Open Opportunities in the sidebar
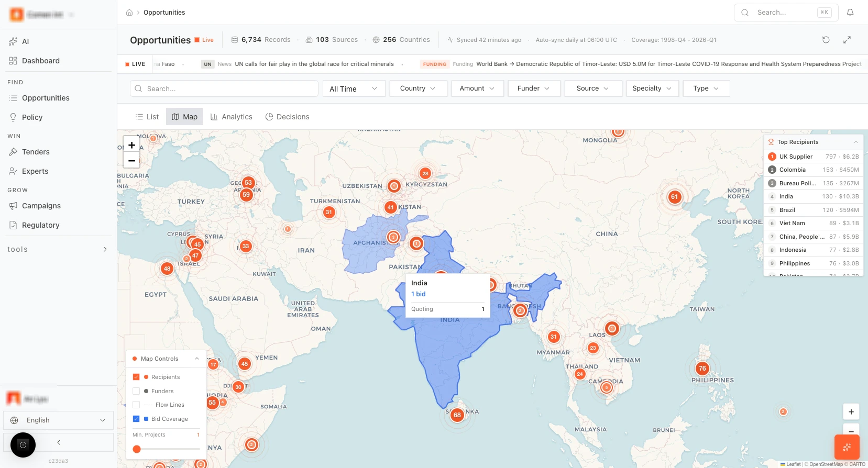Screen dimensions: 868x468 [x=58, y=98]
